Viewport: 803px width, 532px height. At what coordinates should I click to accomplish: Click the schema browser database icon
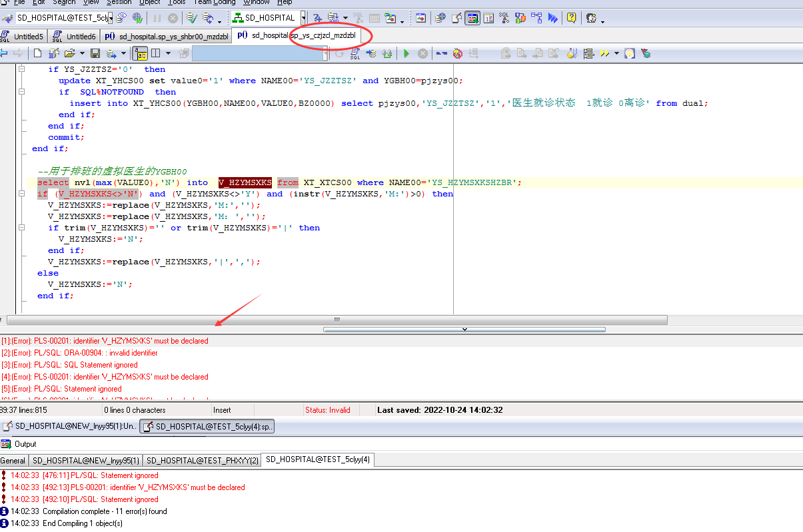tap(440, 18)
